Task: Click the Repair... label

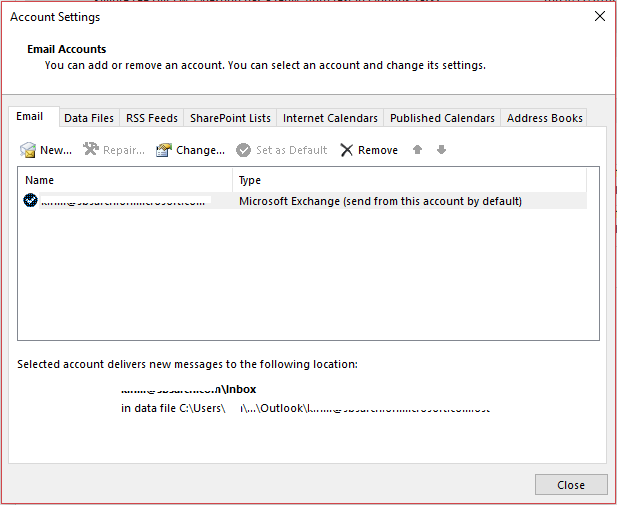Action: click(124, 150)
